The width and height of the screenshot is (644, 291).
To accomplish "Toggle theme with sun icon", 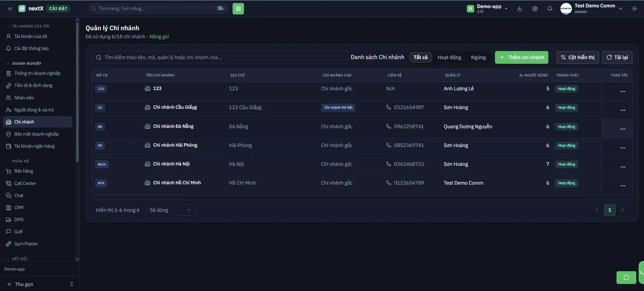I will coord(635,9).
